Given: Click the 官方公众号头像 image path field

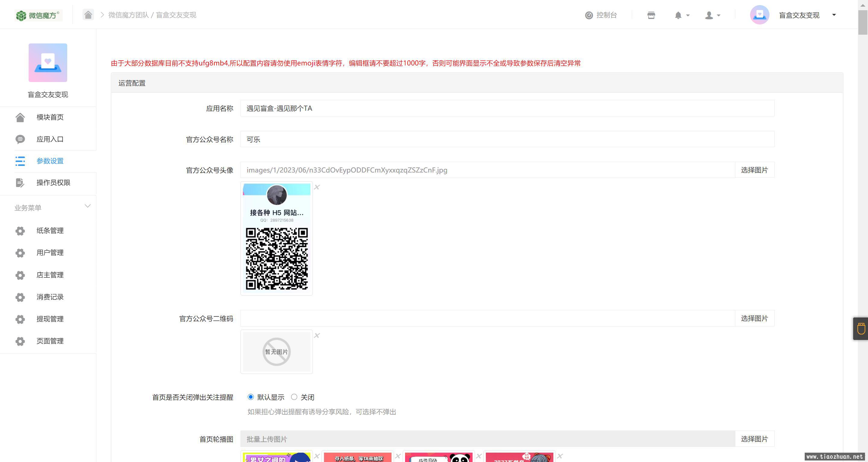Looking at the screenshot, I should pyautogui.click(x=488, y=170).
